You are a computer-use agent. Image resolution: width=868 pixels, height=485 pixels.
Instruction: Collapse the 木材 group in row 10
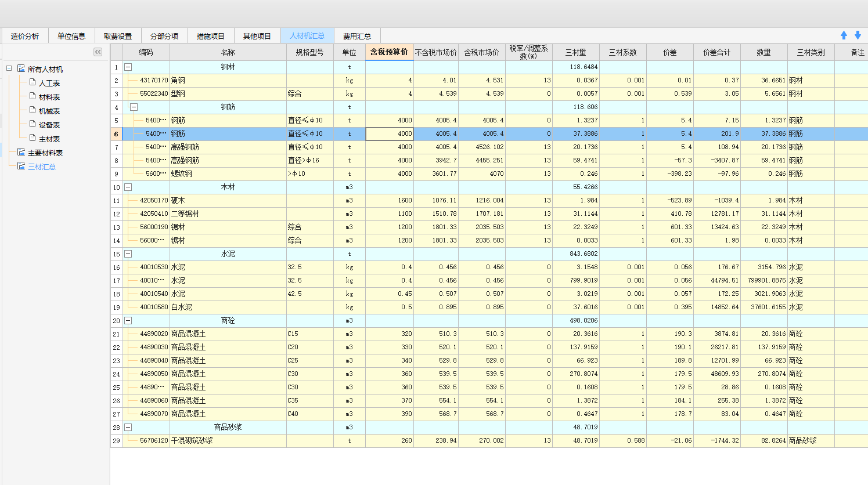(128, 187)
